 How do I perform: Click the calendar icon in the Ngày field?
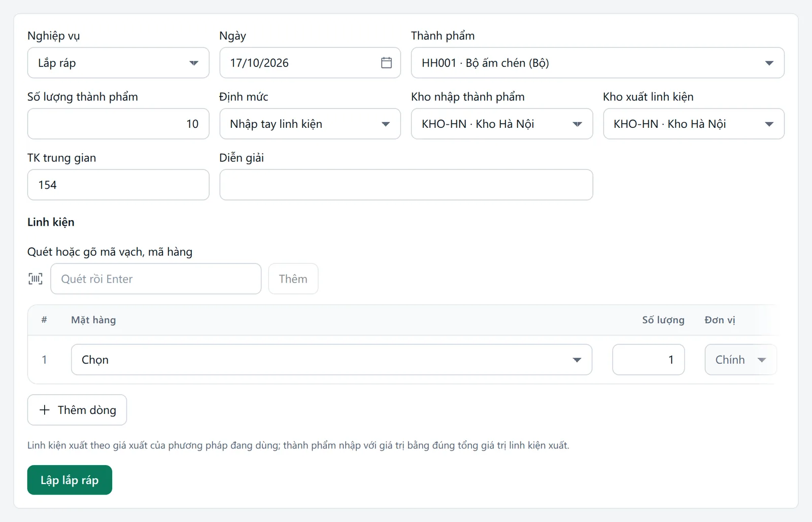click(x=386, y=63)
